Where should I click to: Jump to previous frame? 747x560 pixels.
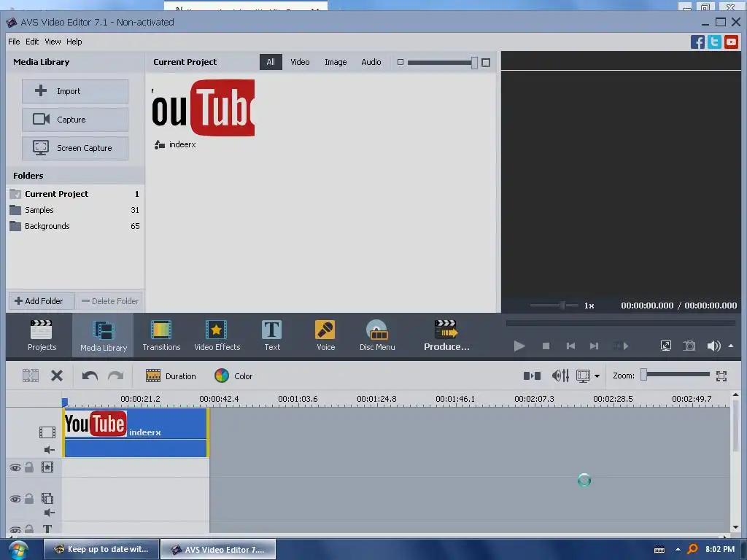[570, 346]
